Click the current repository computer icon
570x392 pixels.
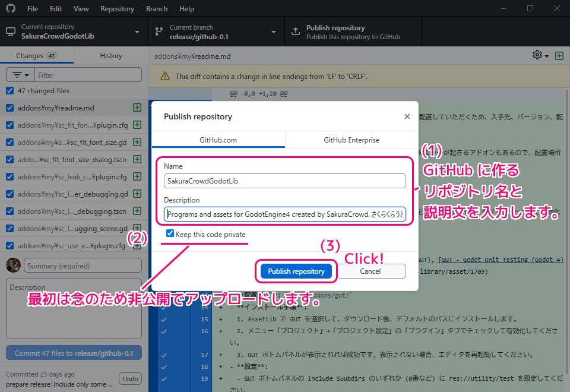(x=11, y=31)
